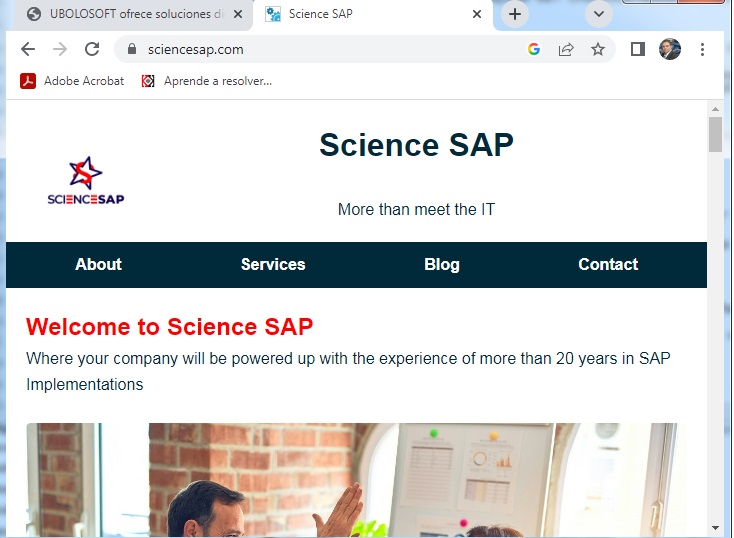This screenshot has width=734, height=538.
Task: Click the Contact navigation link
Action: pyautogui.click(x=608, y=264)
